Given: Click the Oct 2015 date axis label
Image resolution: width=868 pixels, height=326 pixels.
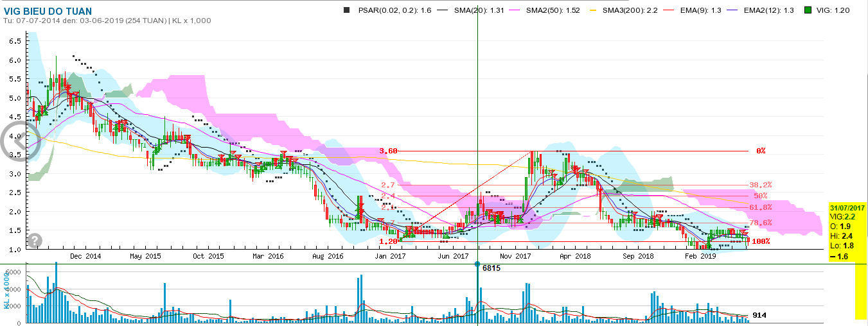Looking at the screenshot, I should coord(207,256).
